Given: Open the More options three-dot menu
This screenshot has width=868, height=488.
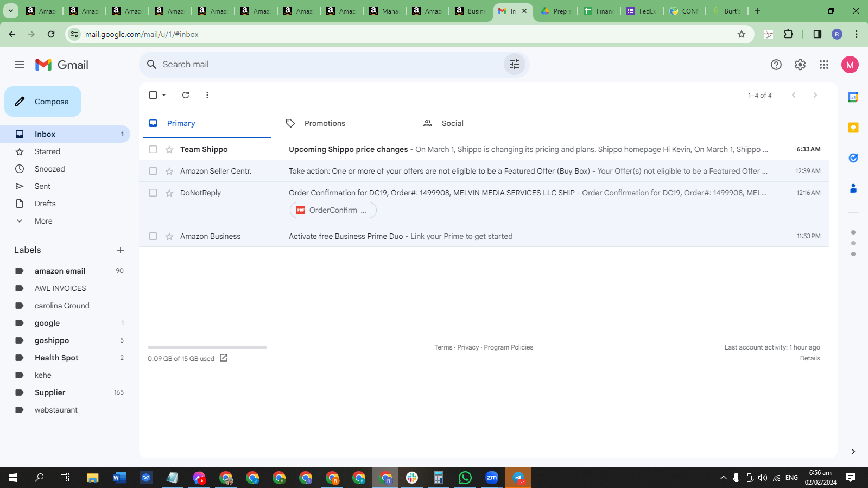Looking at the screenshot, I should point(207,95).
